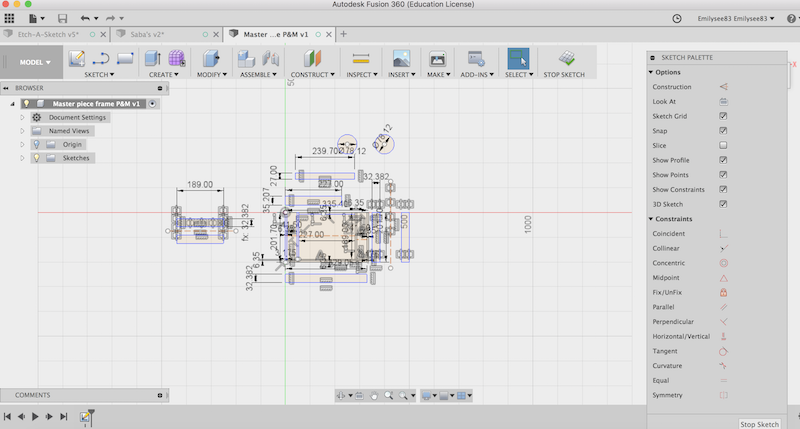Open the CREATE dropdown menu
Screen dimensions: 800x429
[x=164, y=74]
